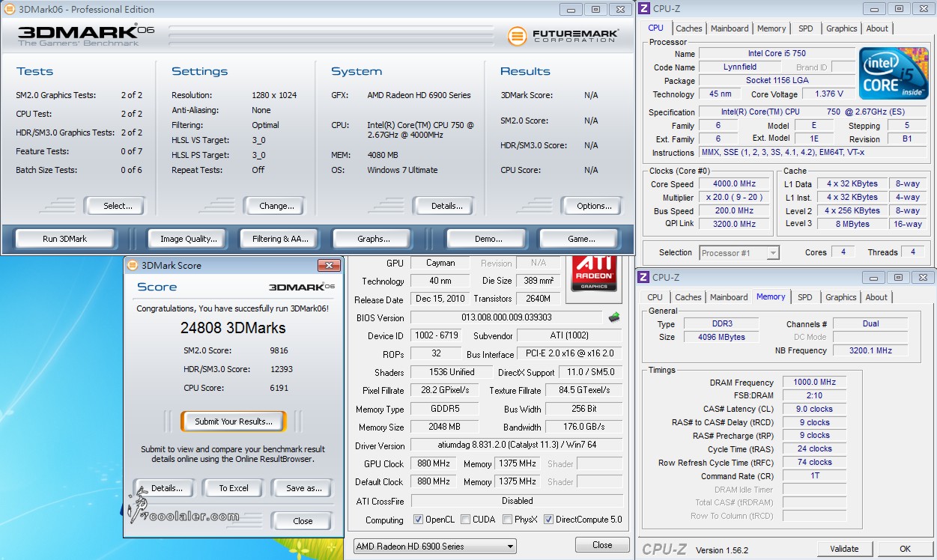The width and height of the screenshot is (937, 560).
Task: Click the processor name Intel Core i5 750
Action: pyautogui.click(x=777, y=54)
